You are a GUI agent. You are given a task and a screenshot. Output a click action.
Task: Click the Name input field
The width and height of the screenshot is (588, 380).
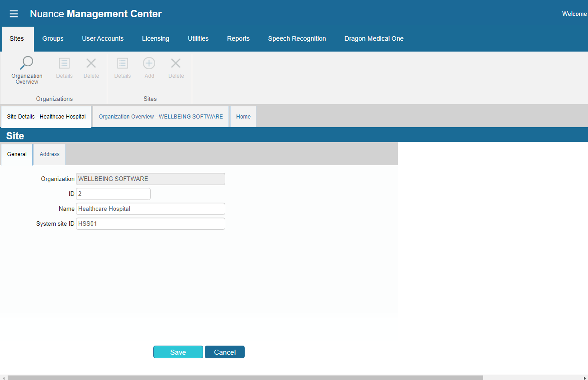(151, 209)
